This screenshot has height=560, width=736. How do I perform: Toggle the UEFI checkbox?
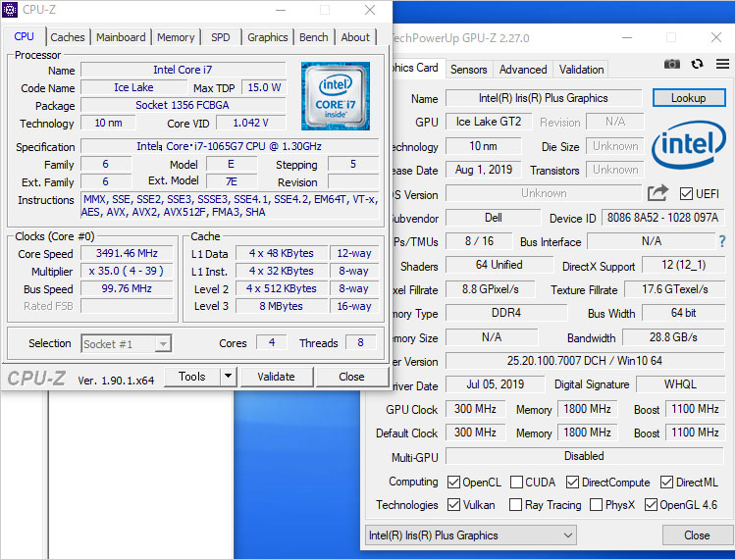[x=686, y=194]
